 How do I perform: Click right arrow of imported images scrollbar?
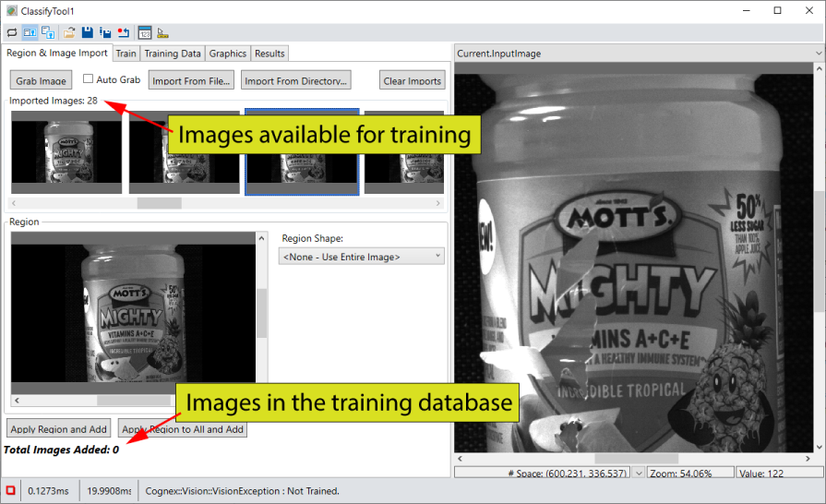(437, 203)
